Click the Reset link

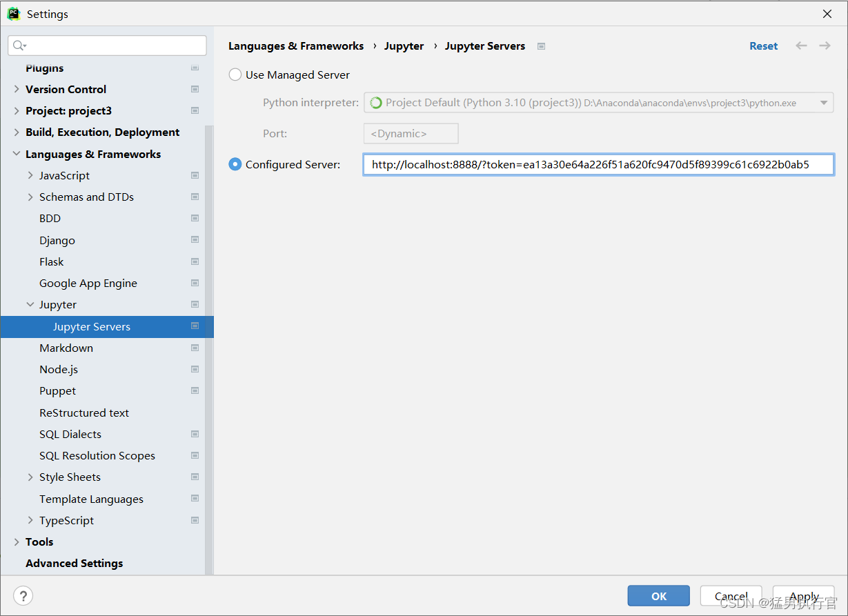[x=764, y=46]
